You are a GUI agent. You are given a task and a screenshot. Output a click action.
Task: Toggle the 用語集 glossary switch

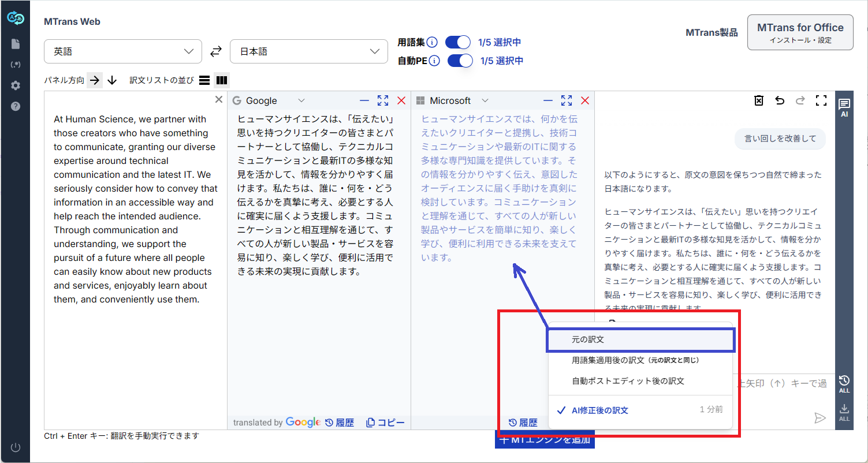[459, 42]
